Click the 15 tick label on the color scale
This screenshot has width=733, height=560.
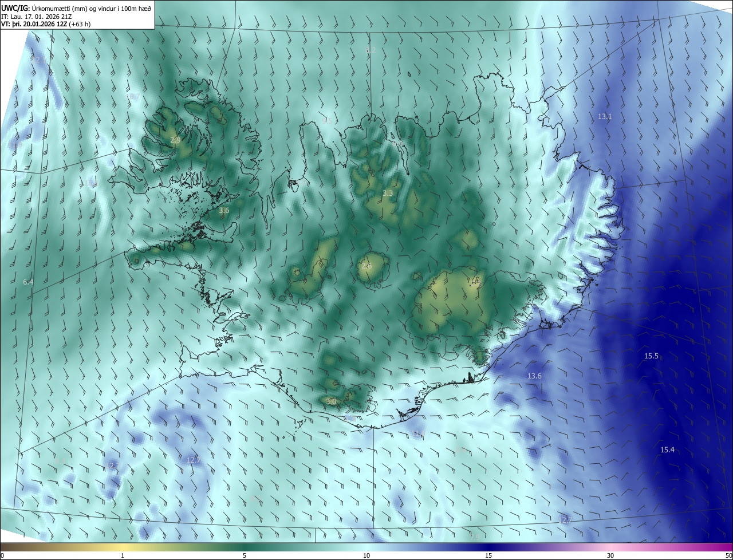[488, 555]
